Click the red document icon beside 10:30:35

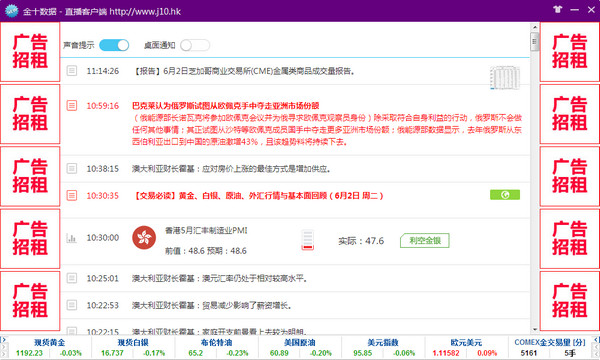(x=72, y=195)
